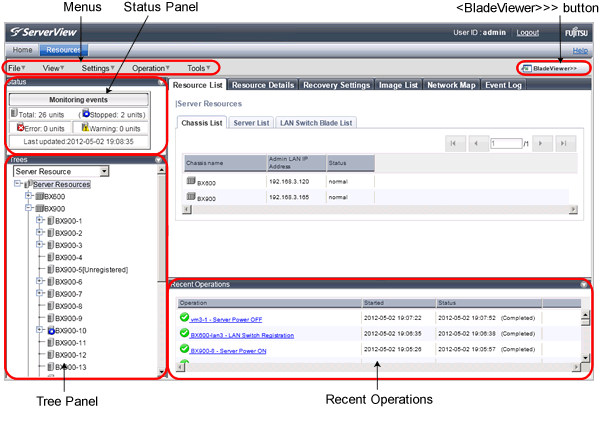This screenshot has width=601, height=422.
Task: Select the Resources tab
Action: point(64,50)
